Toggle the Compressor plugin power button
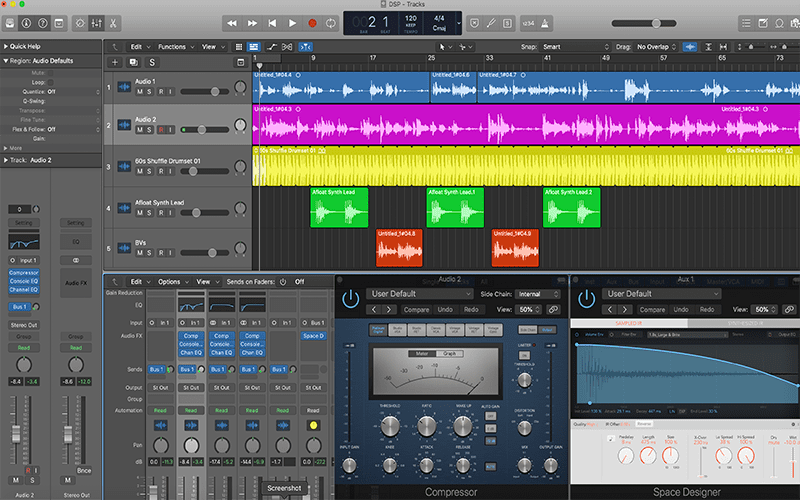This screenshot has width=800, height=500. (349, 299)
